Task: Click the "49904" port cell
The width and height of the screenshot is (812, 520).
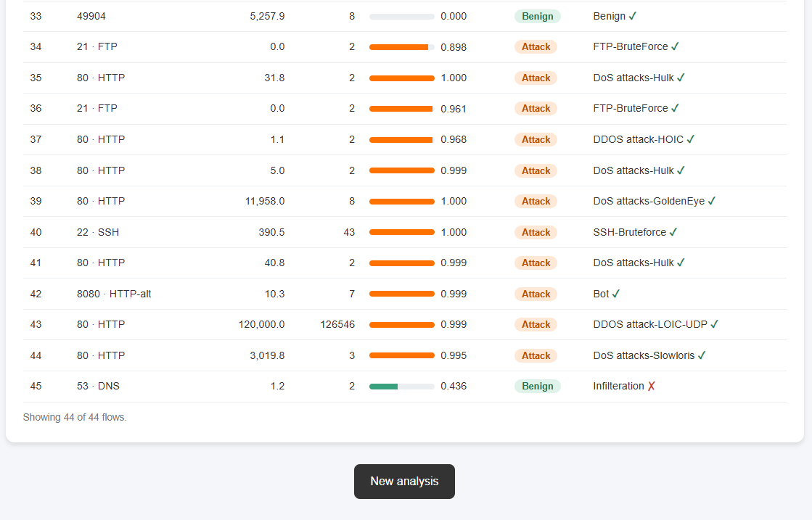Action: 91,16
